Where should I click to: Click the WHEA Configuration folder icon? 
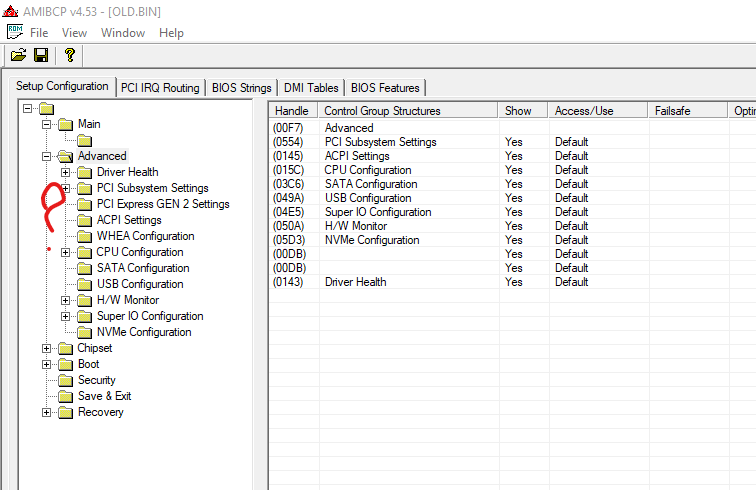pos(84,236)
